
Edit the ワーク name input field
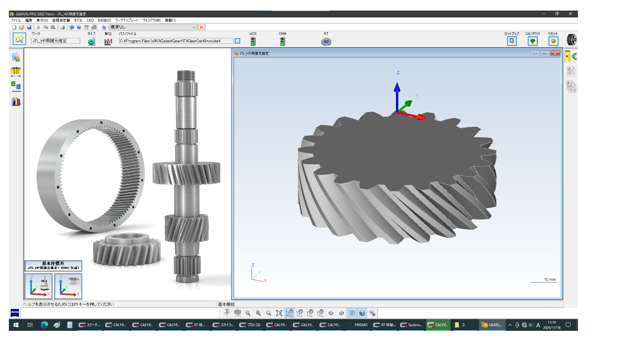[x=55, y=41]
